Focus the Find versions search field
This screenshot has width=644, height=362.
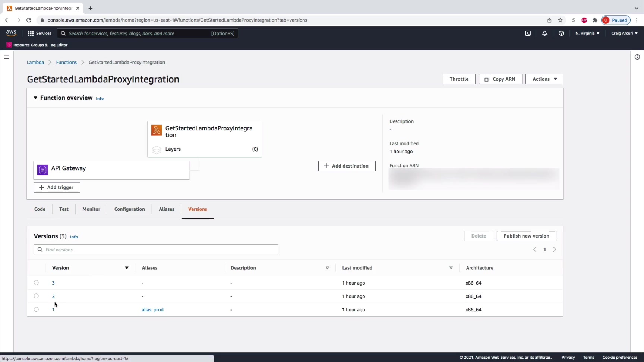click(156, 250)
